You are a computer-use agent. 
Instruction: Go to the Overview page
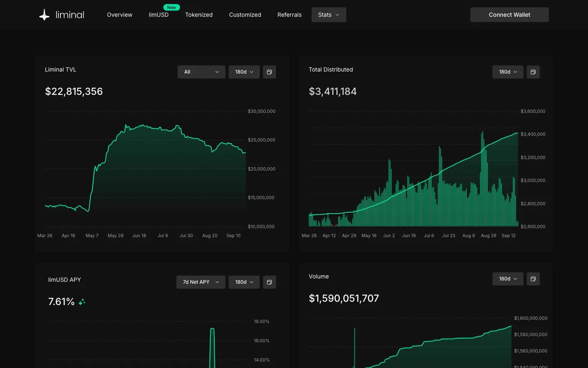pyautogui.click(x=120, y=15)
